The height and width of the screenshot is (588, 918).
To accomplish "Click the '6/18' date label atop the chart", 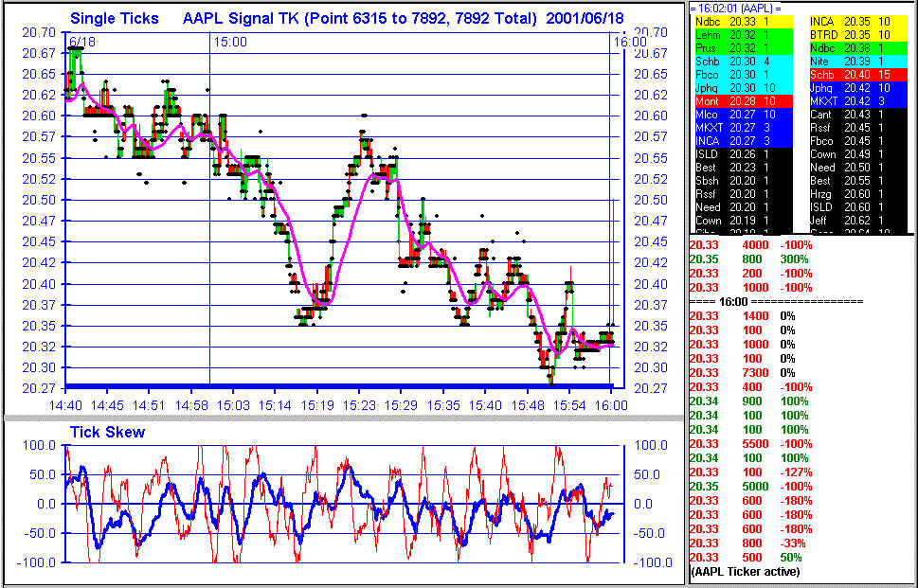I will point(82,42).
